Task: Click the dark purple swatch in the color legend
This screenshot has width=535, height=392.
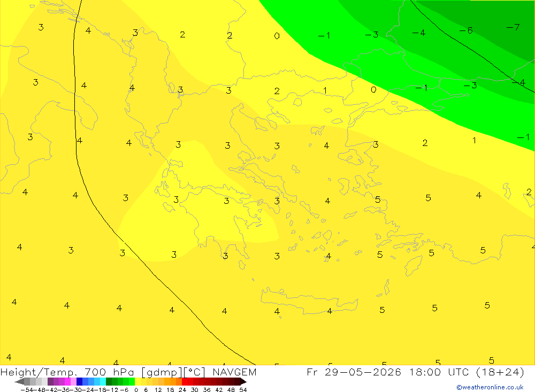Action: (x=50, y=382)
